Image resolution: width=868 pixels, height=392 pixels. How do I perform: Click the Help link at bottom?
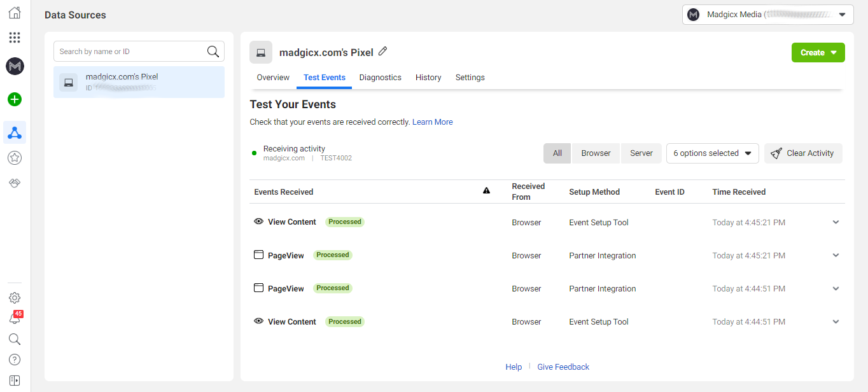514,367
